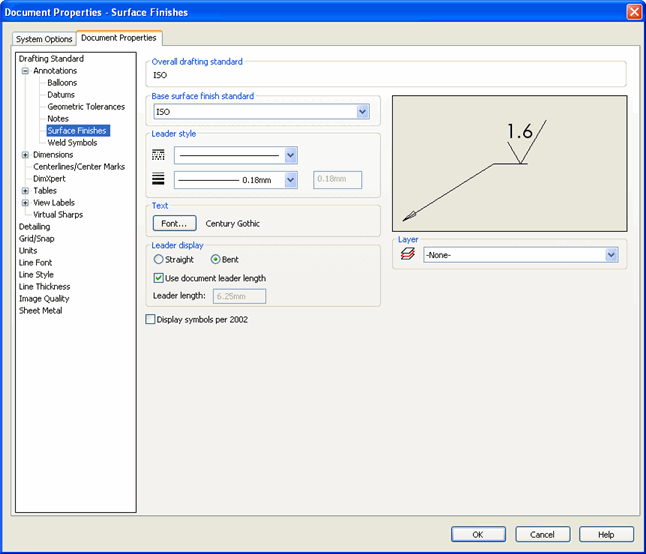Select Line Thickness in the tree
The width and height of the screenshot is (646, 554).
tap(44, 286)
